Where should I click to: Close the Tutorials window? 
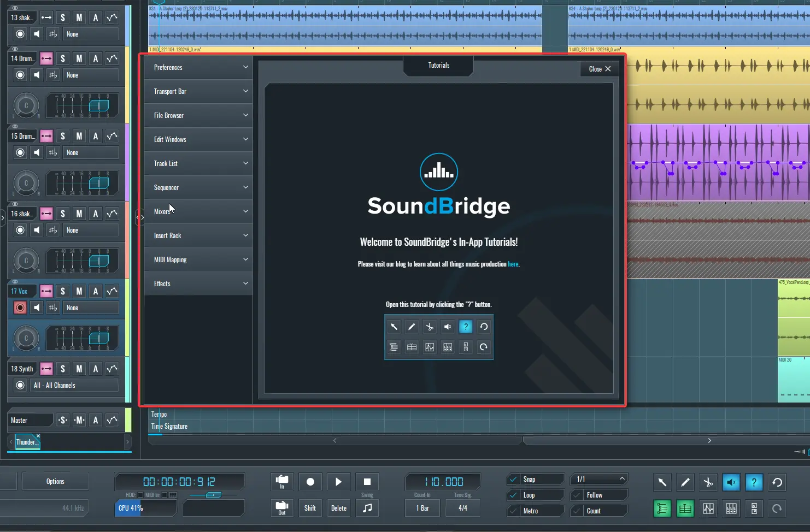[x=600, y=69]
